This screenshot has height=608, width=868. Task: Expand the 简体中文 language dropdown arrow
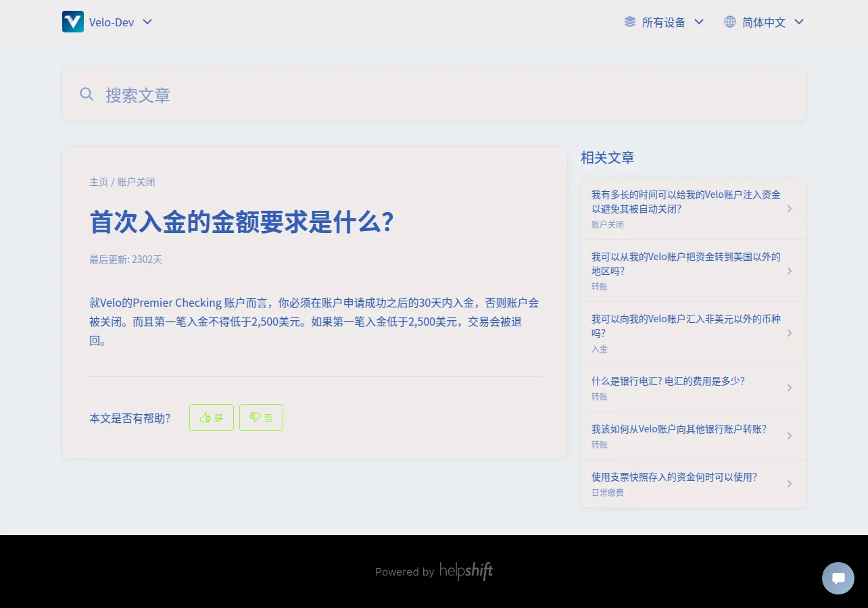(799, 22)
